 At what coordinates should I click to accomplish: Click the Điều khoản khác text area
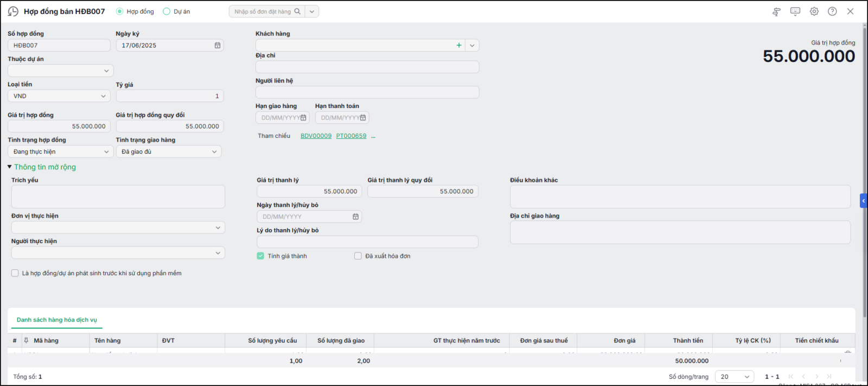coord(680,197)
